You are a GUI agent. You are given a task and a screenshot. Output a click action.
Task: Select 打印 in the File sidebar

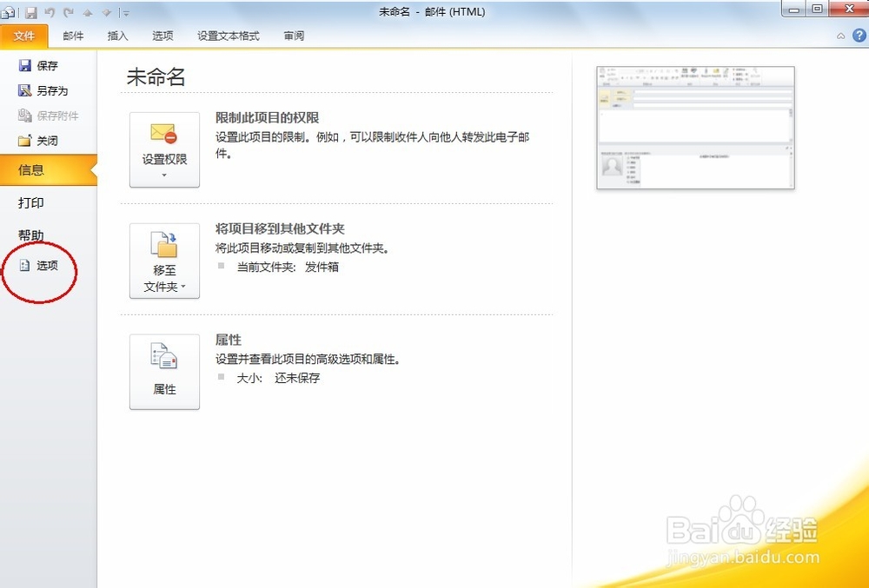point(30,202)
